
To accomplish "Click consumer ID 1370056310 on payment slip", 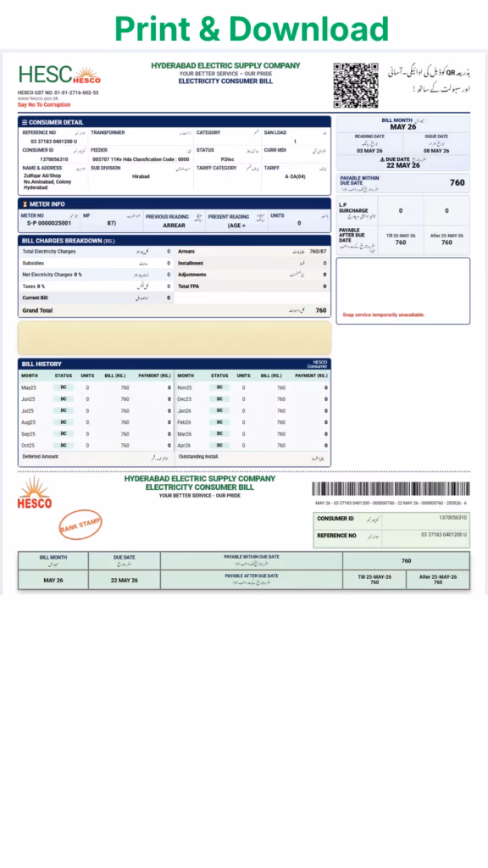I will [452, 518].
